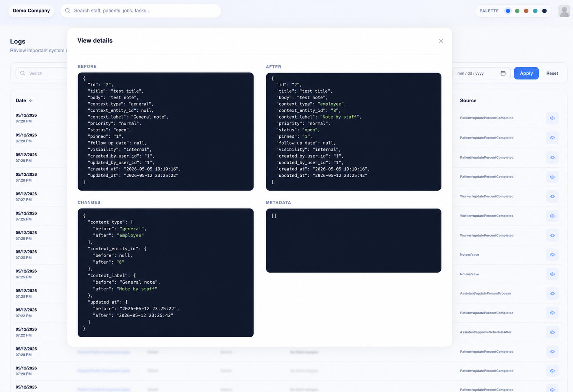The height and width of the screenshot is (392, 573).
Task: Click the CHANGES section heading
Action: click(x=89, y=202)
